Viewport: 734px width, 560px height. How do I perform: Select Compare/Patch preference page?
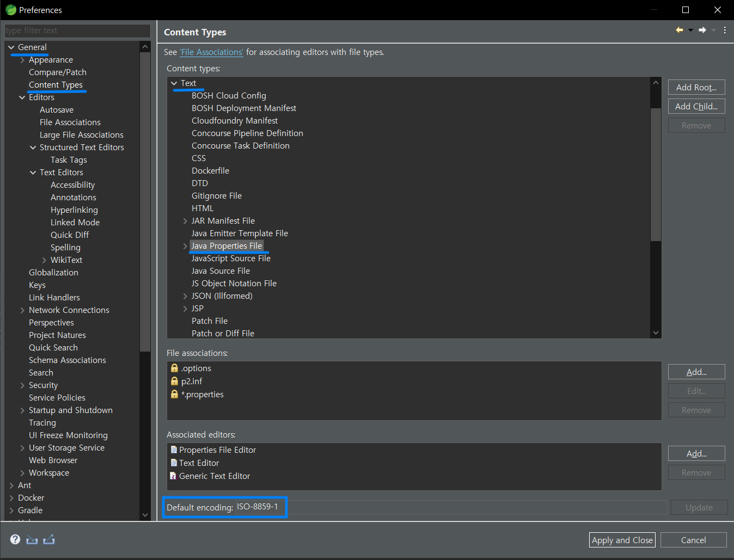click(x=58, y=72)
